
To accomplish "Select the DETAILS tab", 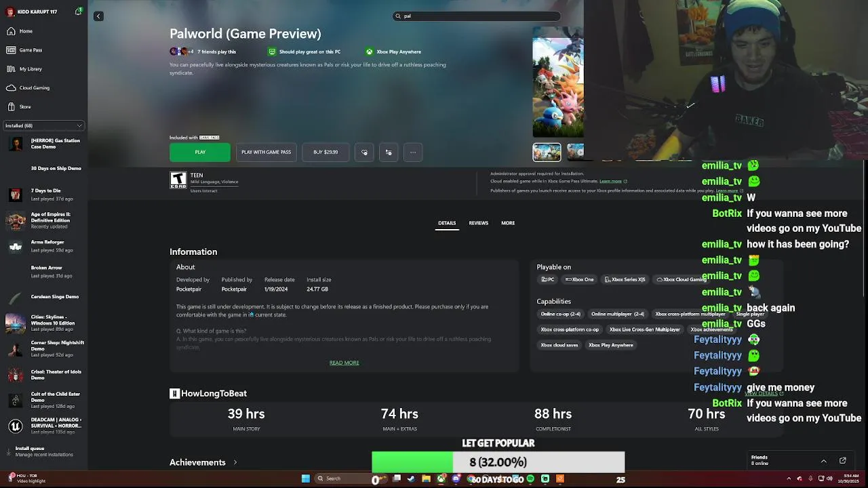I will click(447, 223).
